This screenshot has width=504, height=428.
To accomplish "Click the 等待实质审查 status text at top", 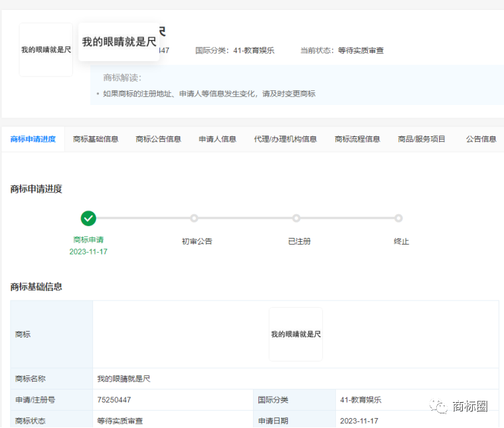I will (361, 51).
